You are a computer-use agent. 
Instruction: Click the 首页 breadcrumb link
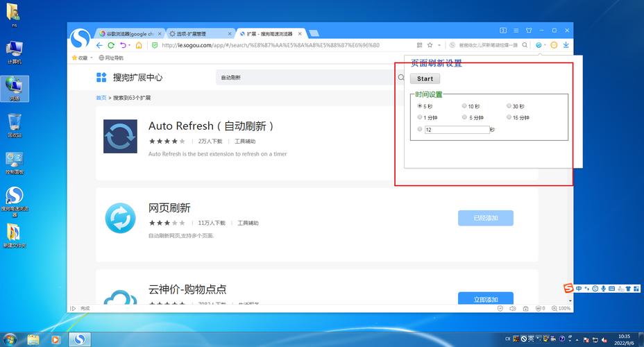(x=101, y=98)
